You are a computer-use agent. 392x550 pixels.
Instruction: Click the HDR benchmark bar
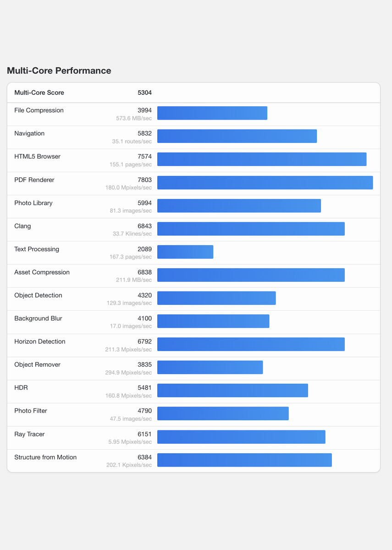[x=232, y=390]
